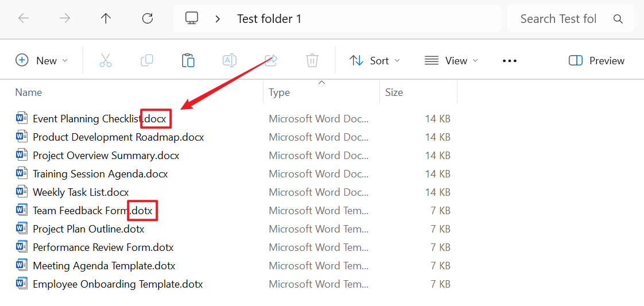This screenshot has height=306, width=644.
Task: Expand the Sort options dropdown
Action: coord(375,60)
